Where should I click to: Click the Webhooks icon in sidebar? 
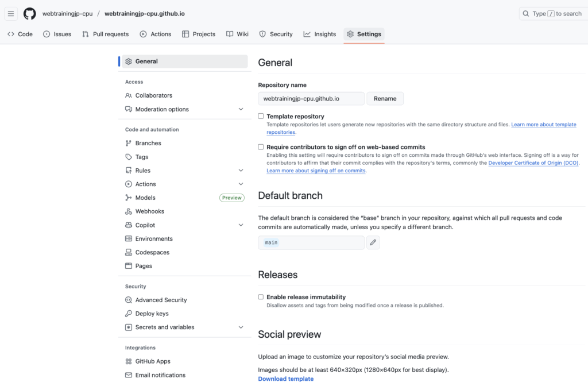tap(129, 211)
